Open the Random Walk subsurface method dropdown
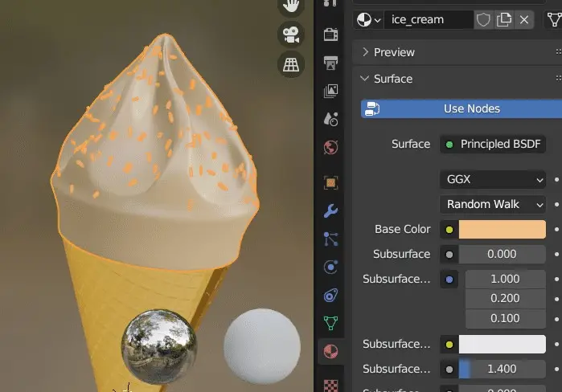 [x=493, y=204]
